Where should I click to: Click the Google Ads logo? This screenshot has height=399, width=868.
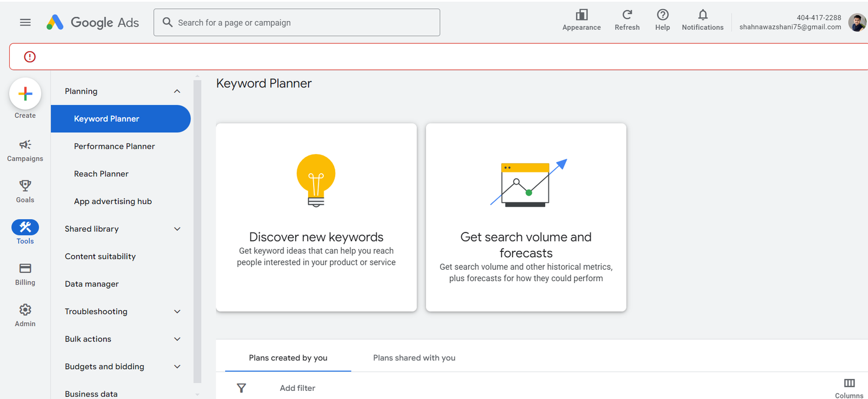coord(93,22)
